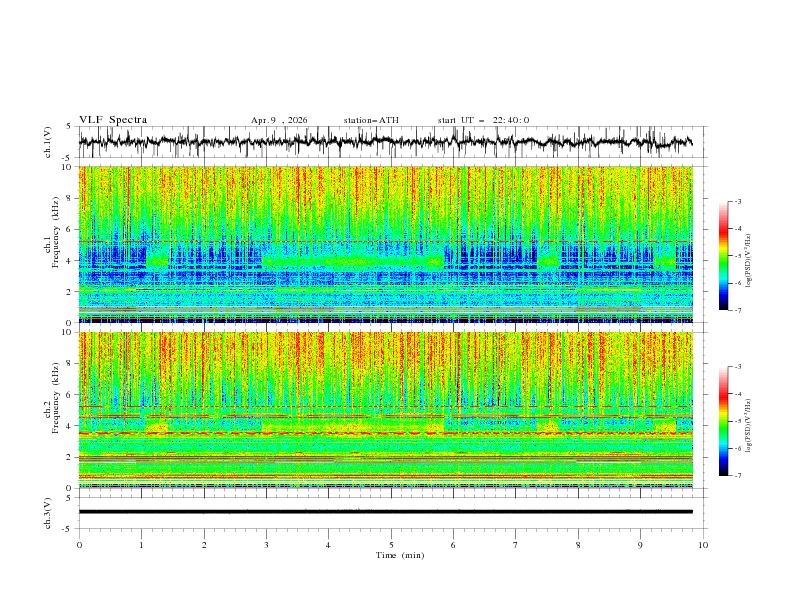Click the final "10" tick on time axis

(703, 545)
